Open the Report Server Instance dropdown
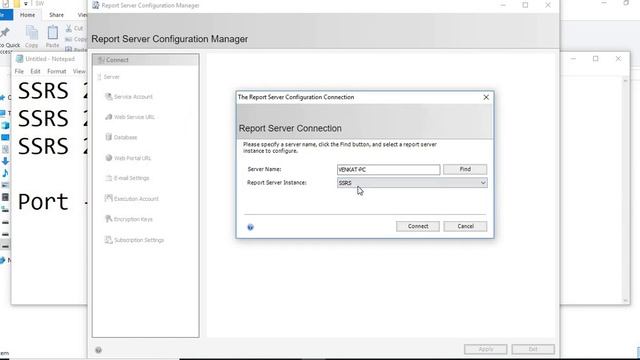 point(412,183)
